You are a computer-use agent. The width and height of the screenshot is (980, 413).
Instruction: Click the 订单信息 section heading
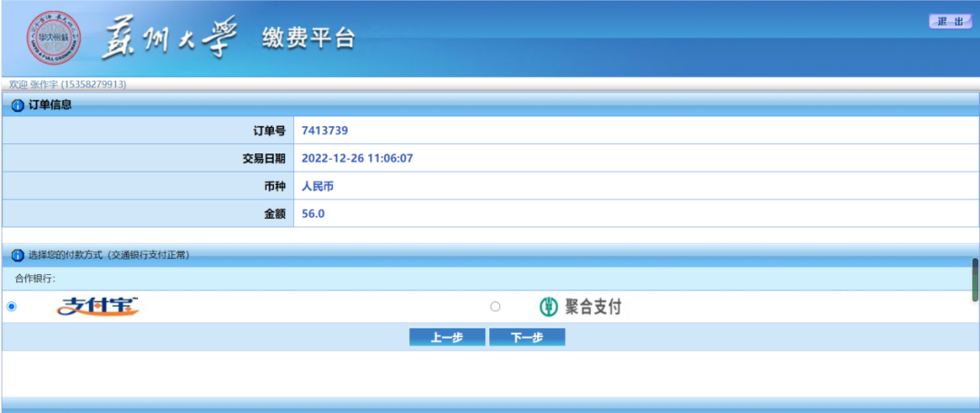(50, 105)
